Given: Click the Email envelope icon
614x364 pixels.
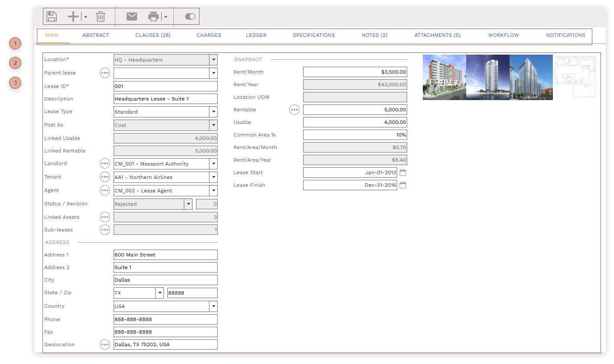Looking at the screenshot, I should pyautogui.click(x=132, y=16).
